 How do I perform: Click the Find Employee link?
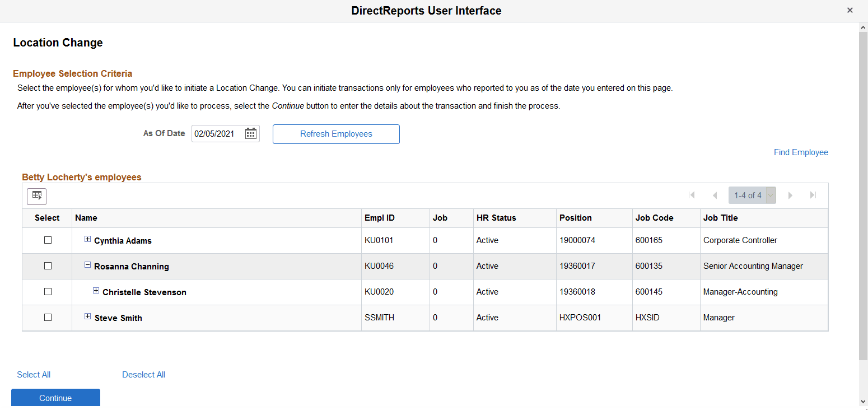point(801,152)
